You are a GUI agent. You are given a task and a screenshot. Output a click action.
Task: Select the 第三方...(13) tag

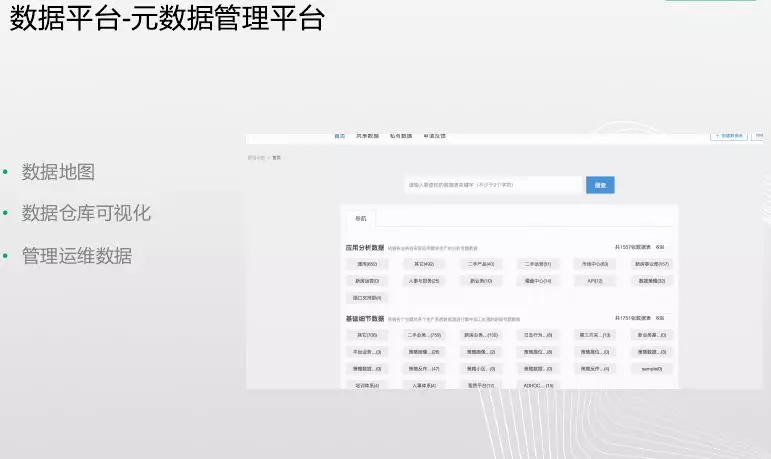pos(595,335)
